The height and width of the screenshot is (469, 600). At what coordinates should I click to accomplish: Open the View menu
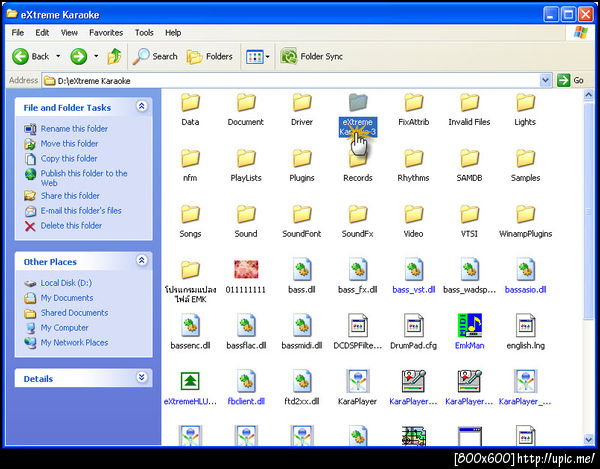click(69, 33)
